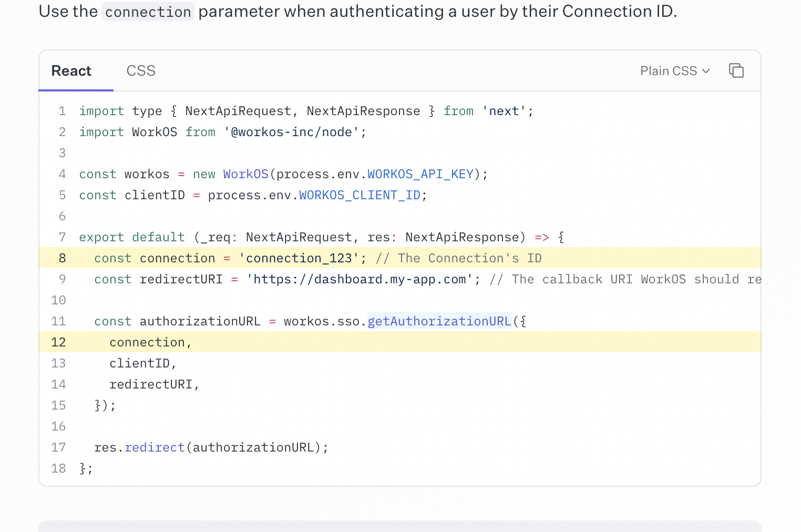Click the WORKOS_CLIENT_ID token on line 5
Viewport: 801px width, 532px height.
[x=360, y=195]
